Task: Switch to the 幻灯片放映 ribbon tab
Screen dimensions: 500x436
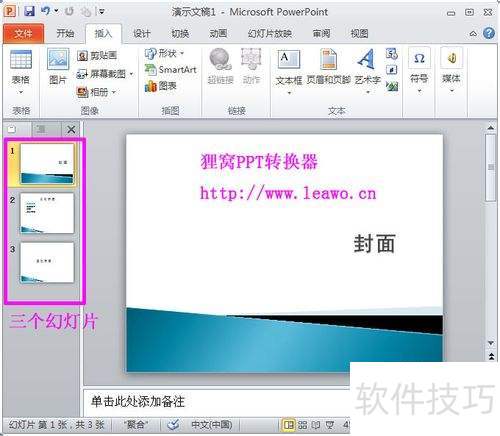Action: [270, 33]
